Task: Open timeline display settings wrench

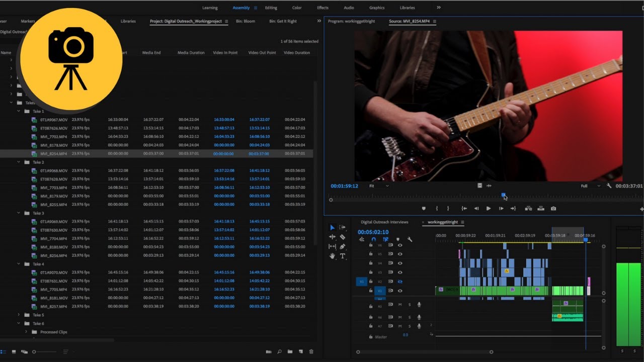Action: (x=410, y=239)
